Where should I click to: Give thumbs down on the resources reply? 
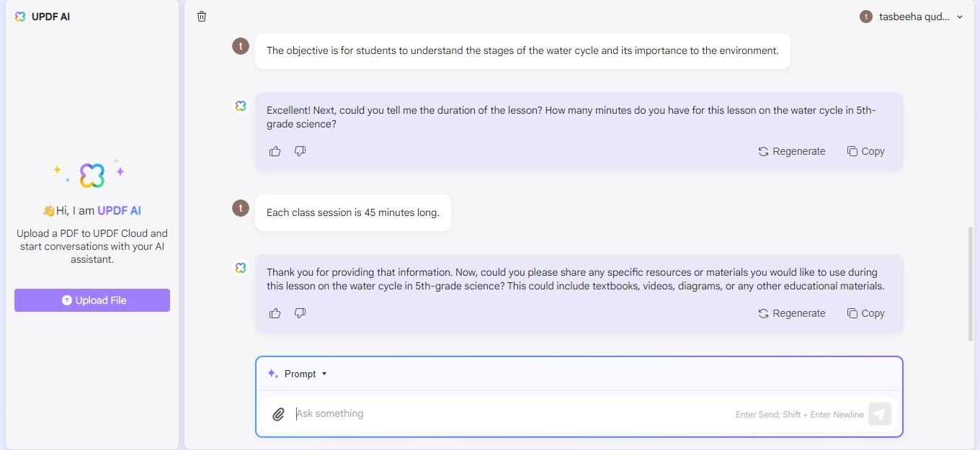[300, 313]
